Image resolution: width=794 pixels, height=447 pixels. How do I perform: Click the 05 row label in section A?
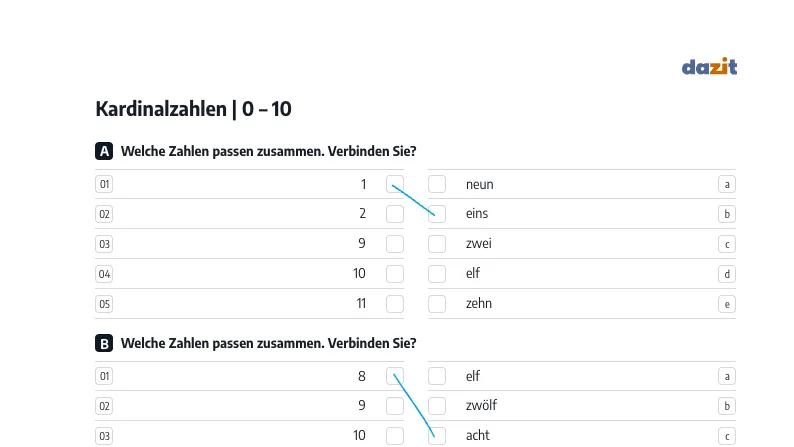104,304
